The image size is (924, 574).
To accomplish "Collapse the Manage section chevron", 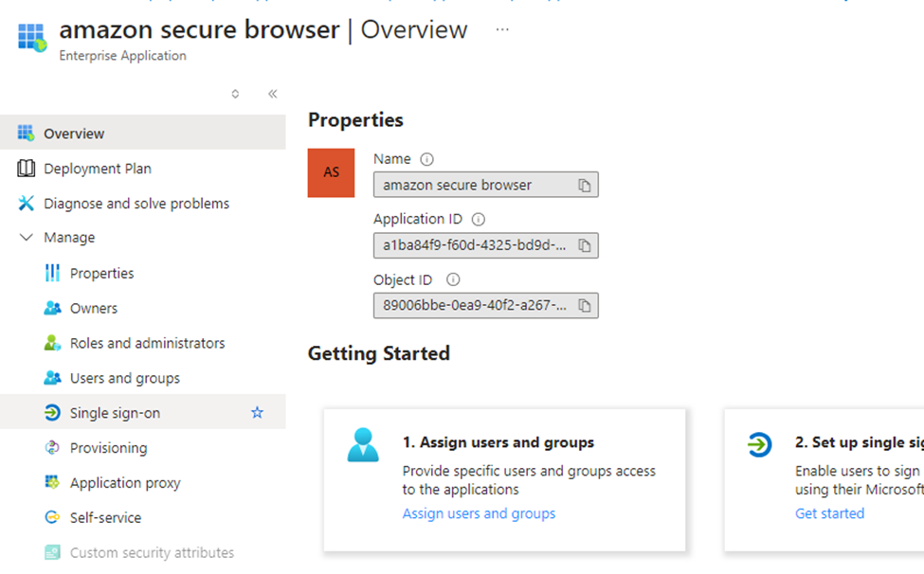I will [x=26, y=237].
